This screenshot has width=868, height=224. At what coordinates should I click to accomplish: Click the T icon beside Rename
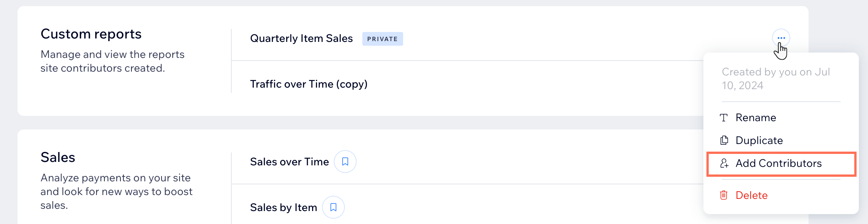pyautogui.click(x=724, y=118)
